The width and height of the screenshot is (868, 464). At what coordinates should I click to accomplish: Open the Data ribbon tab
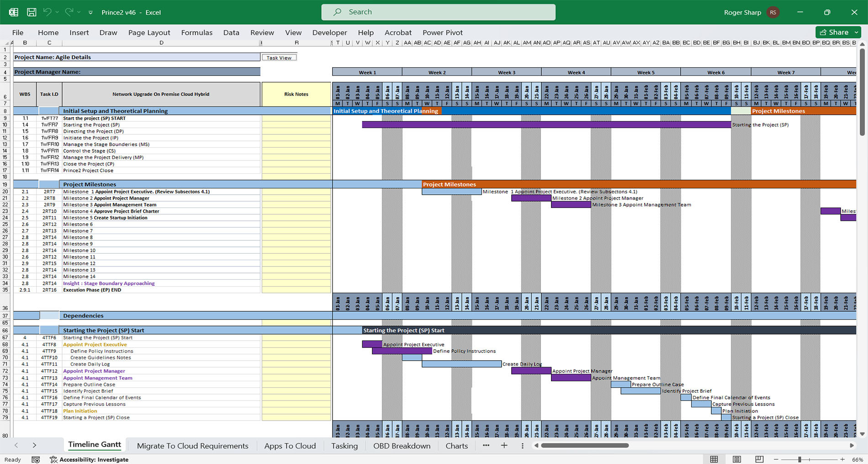coord(231,32)
